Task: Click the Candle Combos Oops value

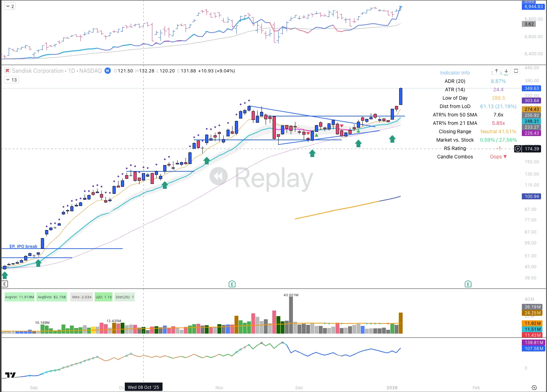Action: (498, 157)
